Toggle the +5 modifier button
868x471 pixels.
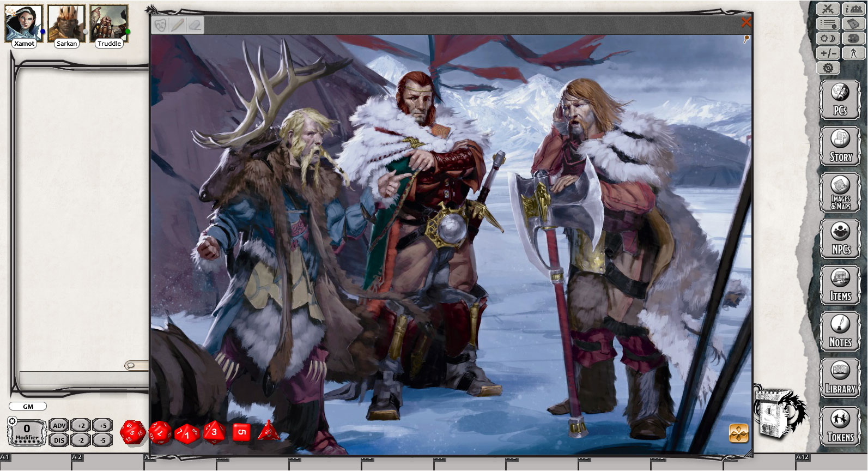click(x=102, y=426)
